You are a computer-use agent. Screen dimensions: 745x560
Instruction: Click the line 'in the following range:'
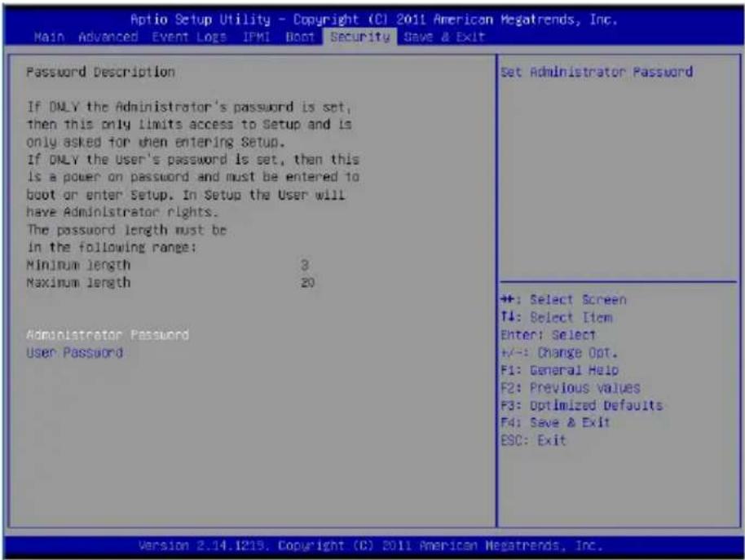(x=111, y=248)
